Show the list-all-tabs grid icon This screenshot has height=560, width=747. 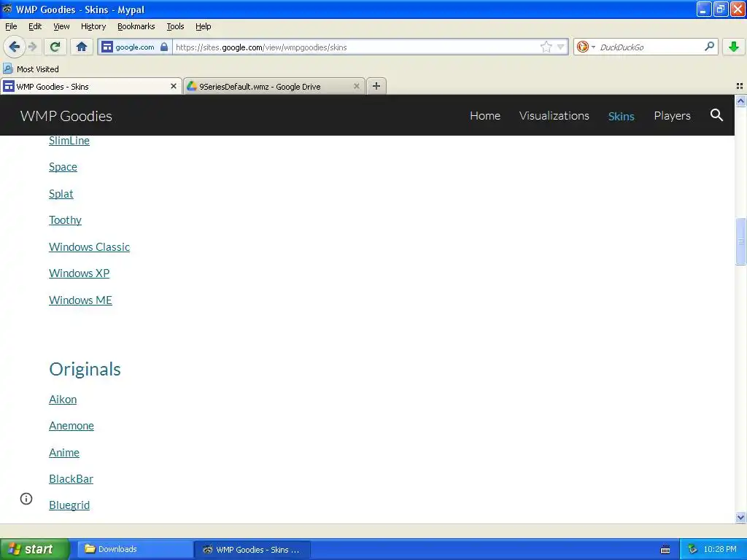click(x=740, y=86)
